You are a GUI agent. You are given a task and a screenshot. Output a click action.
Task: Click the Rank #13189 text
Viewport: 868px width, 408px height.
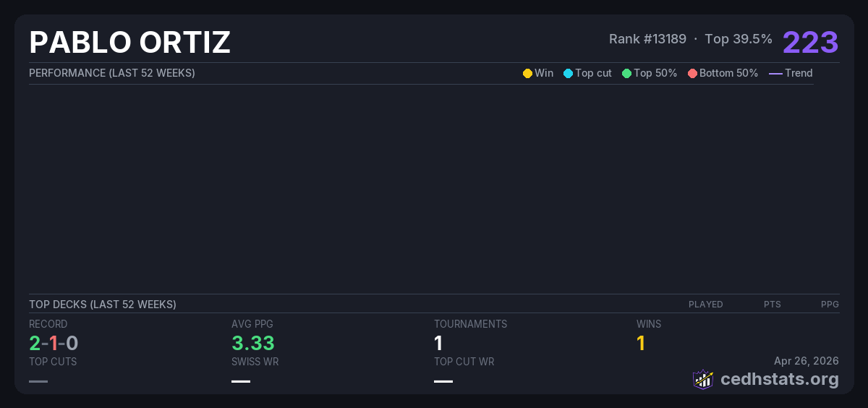(647, 39)
